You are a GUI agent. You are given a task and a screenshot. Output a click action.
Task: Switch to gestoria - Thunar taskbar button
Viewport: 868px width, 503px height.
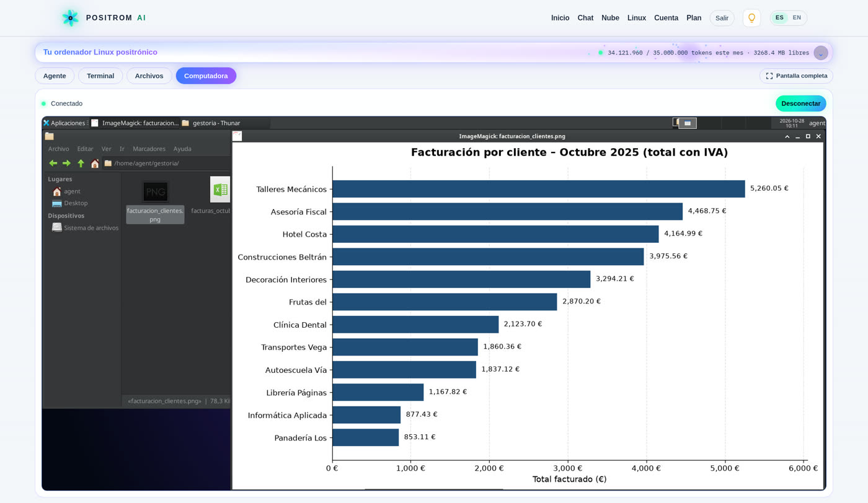(x=224, y=123)
